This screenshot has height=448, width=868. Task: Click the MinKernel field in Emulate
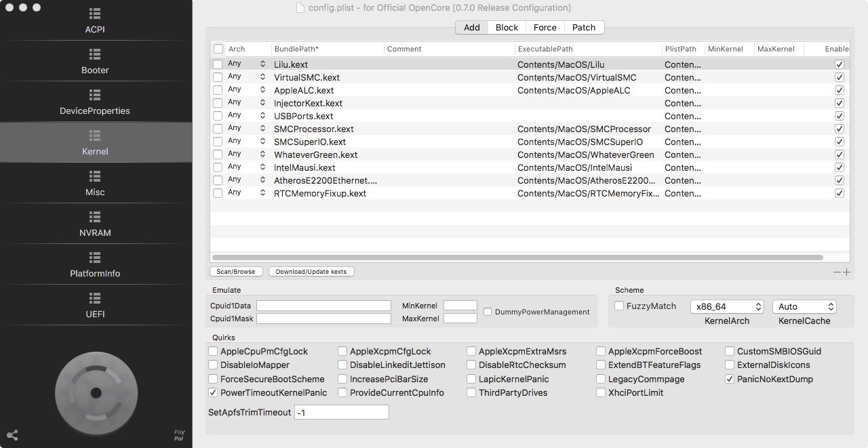tap(460, 306)
